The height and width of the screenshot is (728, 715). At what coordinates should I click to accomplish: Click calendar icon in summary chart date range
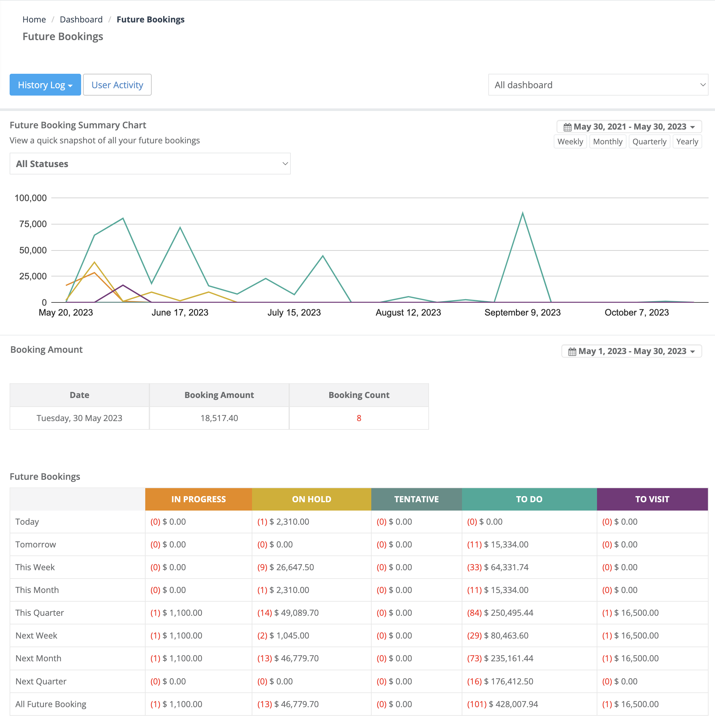568,127
